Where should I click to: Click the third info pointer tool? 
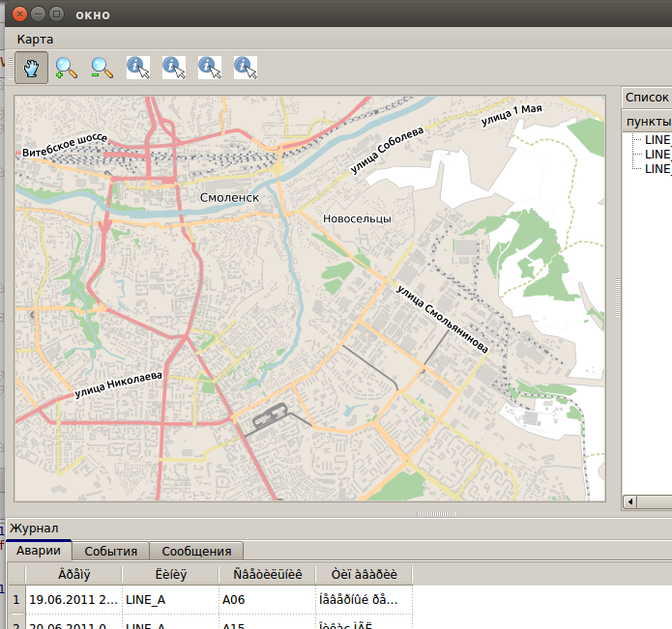[x=210, y=68]
